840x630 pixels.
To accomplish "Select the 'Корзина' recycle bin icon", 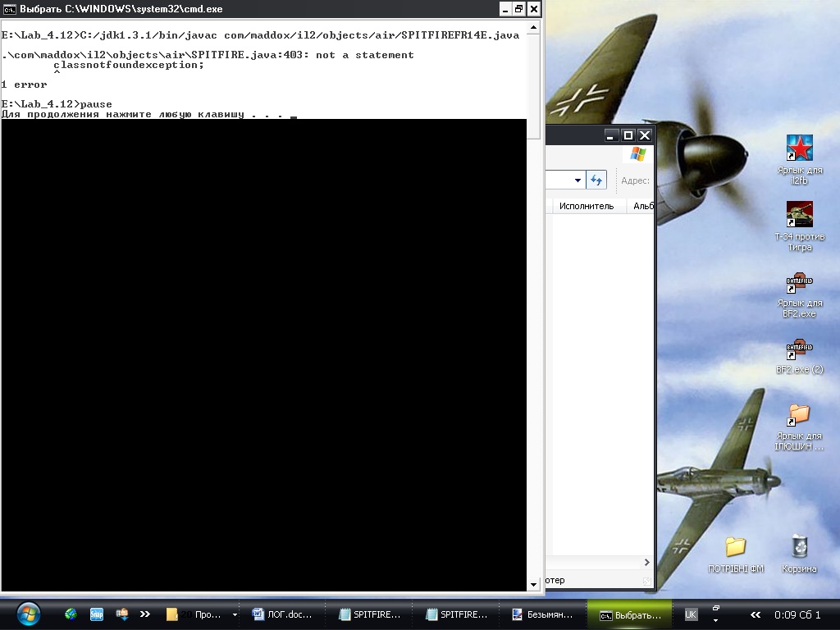I will pyautogui.click(x=799, y=554).
